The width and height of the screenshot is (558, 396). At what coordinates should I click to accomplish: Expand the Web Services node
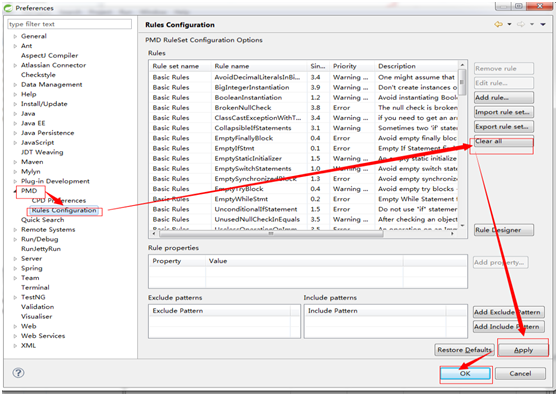[x=15, y=336]
